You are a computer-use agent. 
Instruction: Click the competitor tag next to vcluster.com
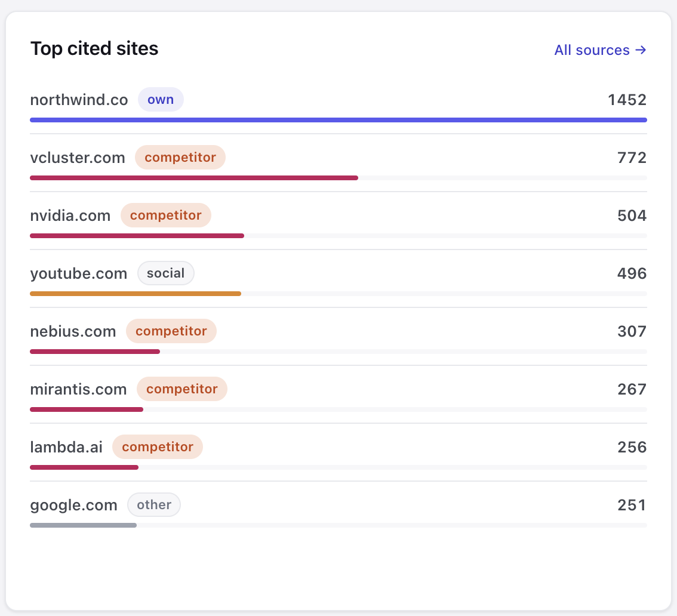[180, 158]
